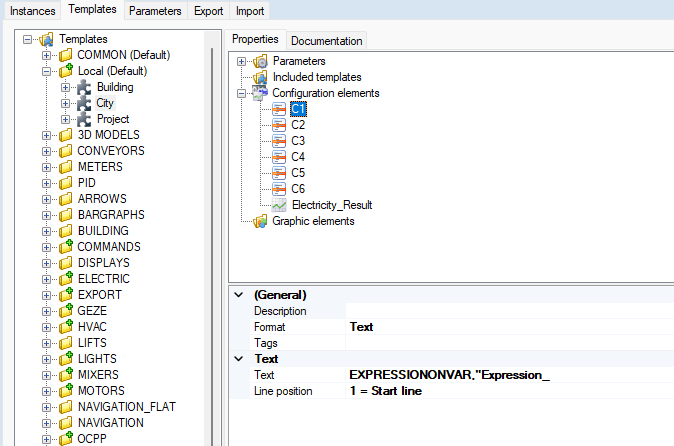Click the CONVEYORS folder icon
The image size is (674, 446).
[65, 151]
